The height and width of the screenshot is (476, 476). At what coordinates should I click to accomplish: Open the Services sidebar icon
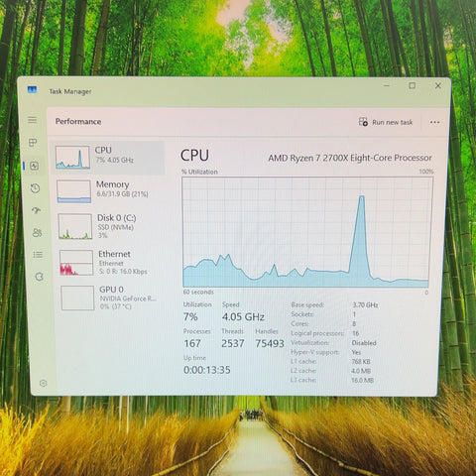tap(40, 277)
